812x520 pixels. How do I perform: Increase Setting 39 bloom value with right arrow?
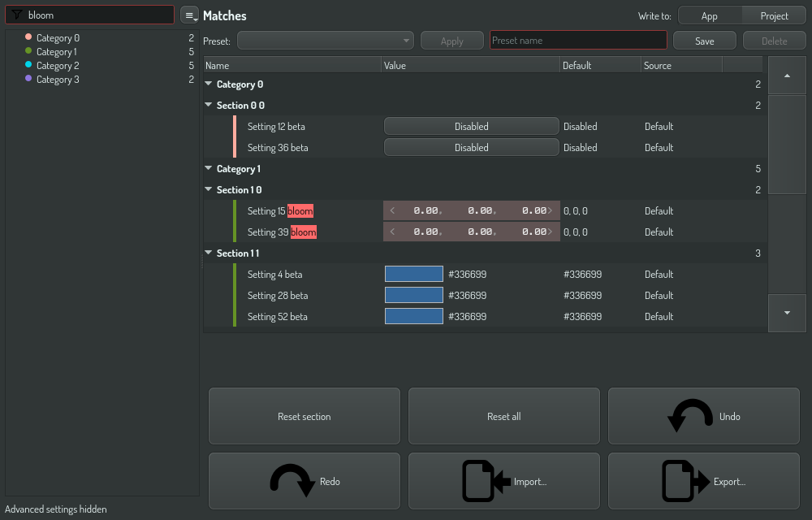coord(550,232)
